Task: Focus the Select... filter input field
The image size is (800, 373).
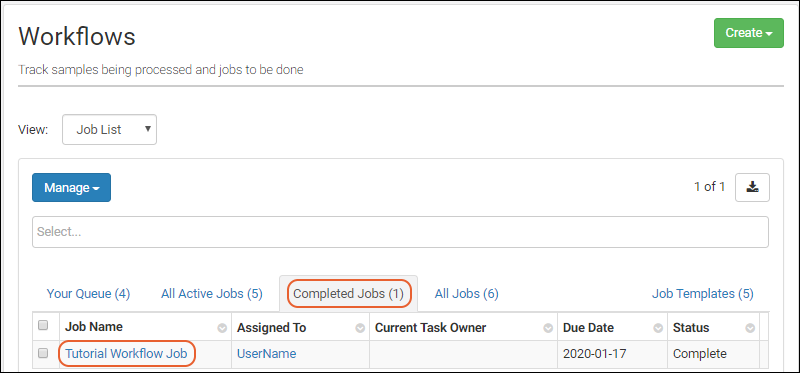Action: tap(400, 232)
